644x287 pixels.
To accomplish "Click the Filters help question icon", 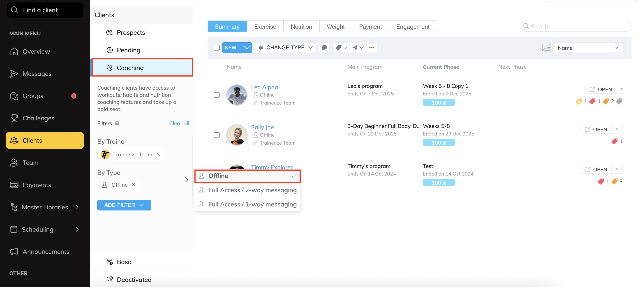I will click(x=117, y=123).
